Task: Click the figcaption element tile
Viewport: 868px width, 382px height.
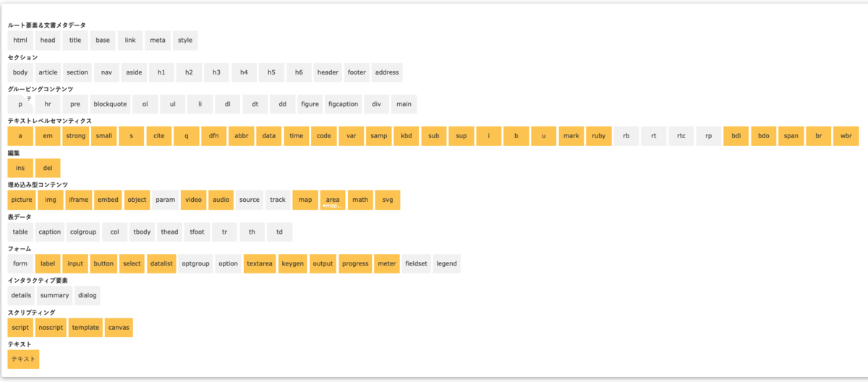Action: (343, 104)
